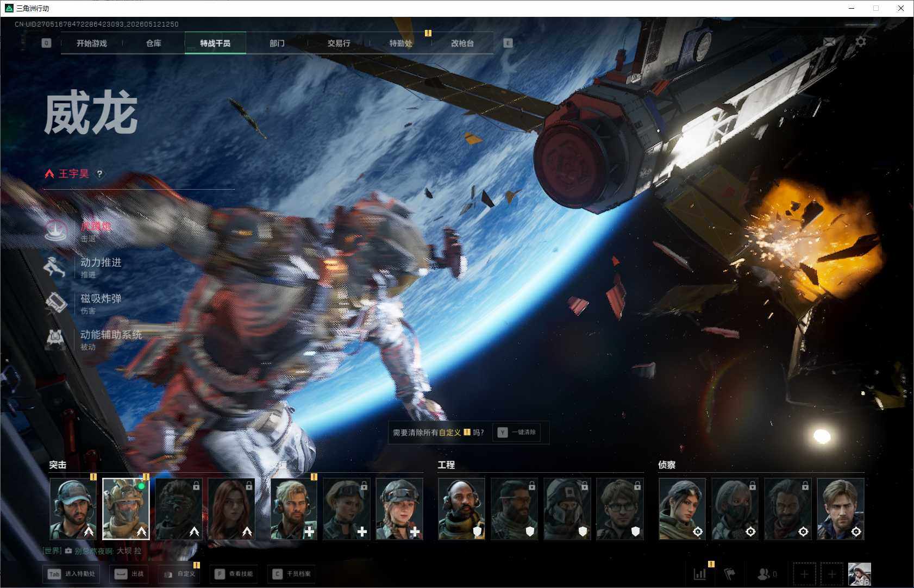Select the locked dark-masked 突击 operator
914x588 pixels.
179,509
